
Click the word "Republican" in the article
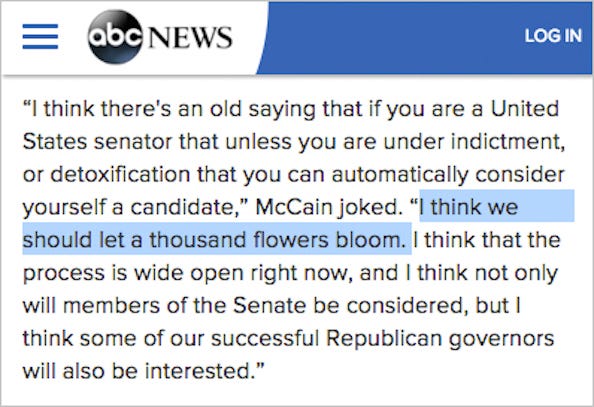(x=384, y=338)
